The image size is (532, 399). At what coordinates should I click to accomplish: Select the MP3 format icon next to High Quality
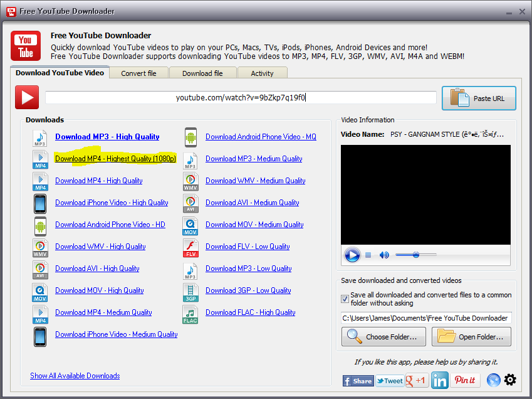pos(39,137)
